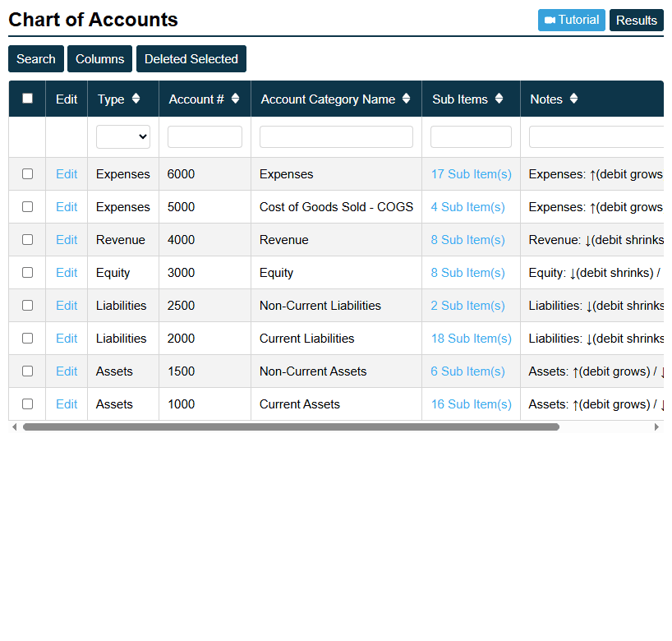Edit the account 6000 Expenses row

pyautogui.click(x=67, y=174)
